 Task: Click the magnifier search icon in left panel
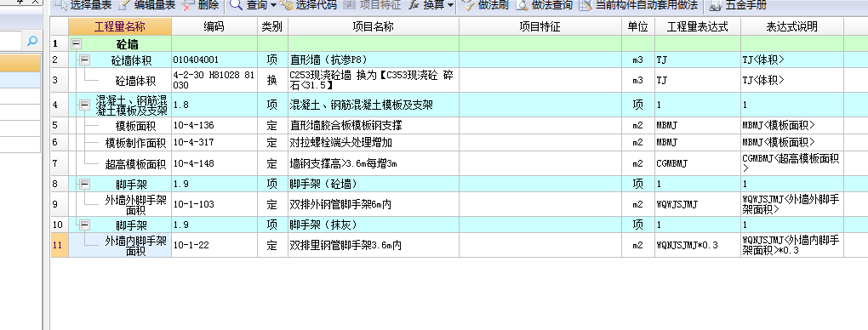[x=32, y=41]
